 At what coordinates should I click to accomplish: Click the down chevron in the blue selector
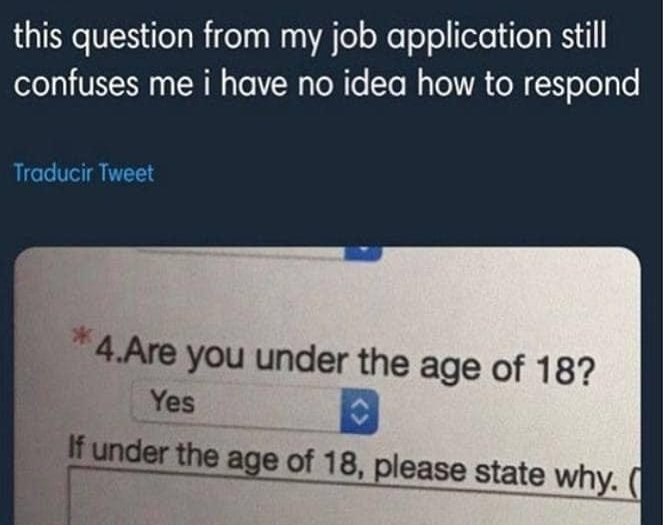point(360,420)
